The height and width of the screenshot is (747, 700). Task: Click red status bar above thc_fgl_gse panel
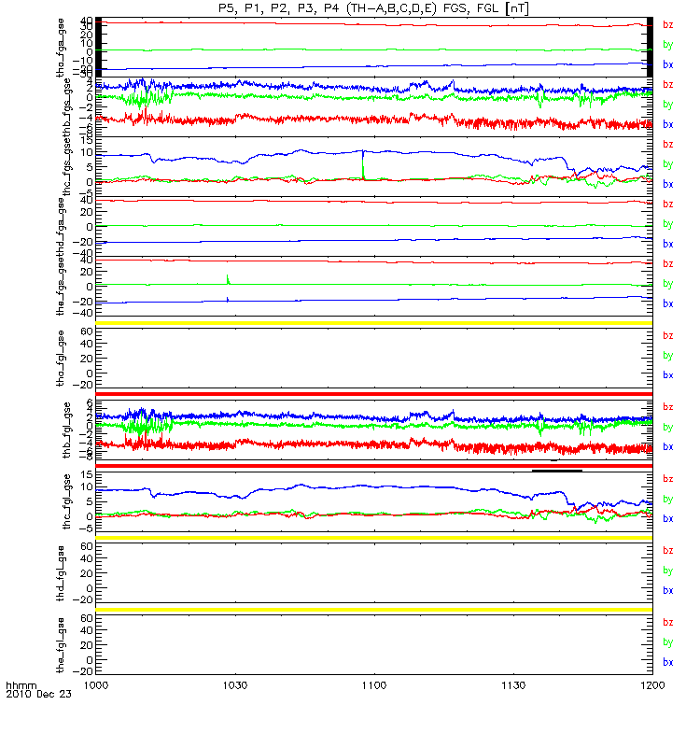(x=374, y=465)
